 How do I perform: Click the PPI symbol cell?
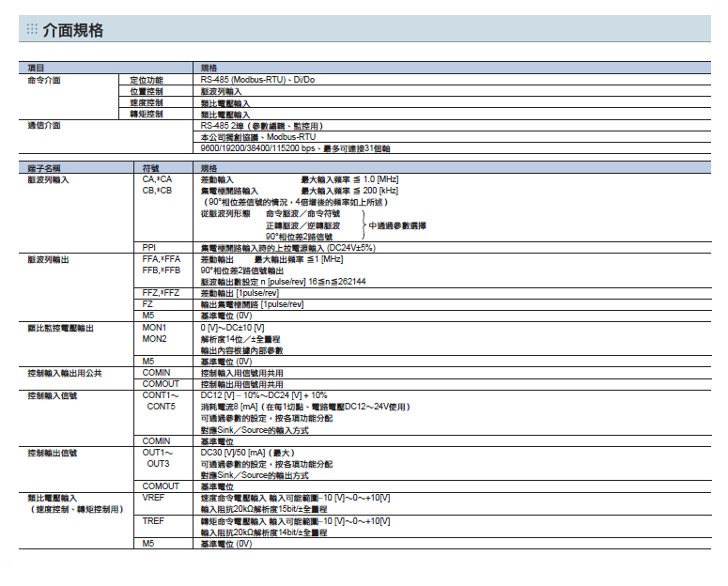148,247
